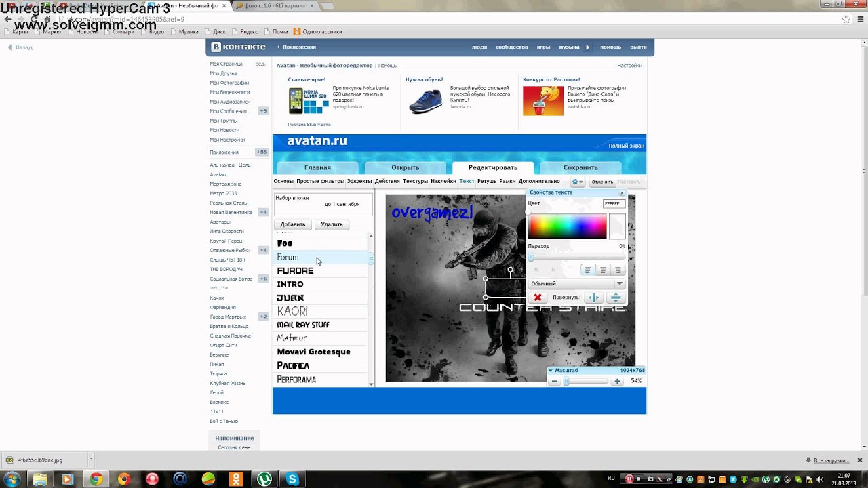Click the FFFFFF hex color field
Screen dimensions: 868x488
point(613,203)
